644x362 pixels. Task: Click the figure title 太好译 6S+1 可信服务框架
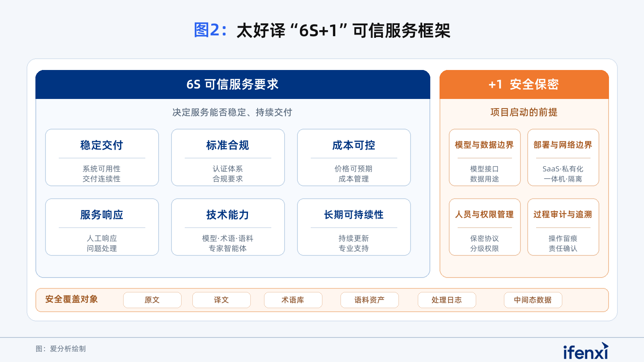coord(343,31)
